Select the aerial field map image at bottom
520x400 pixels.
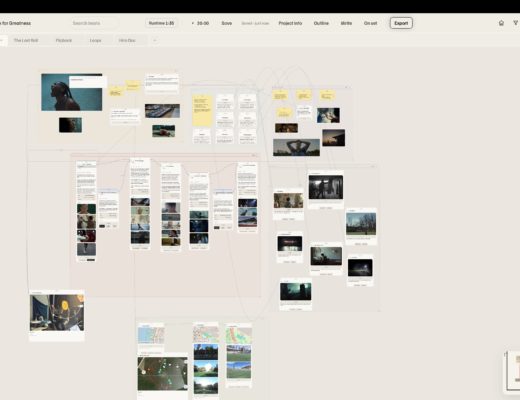pyautogui.click(x=163, y=374)
